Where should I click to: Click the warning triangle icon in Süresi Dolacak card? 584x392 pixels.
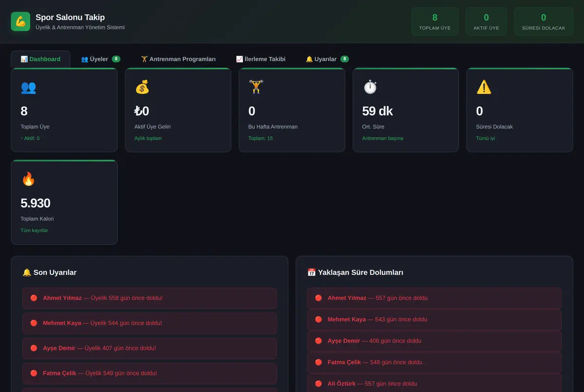pos(484,87)
